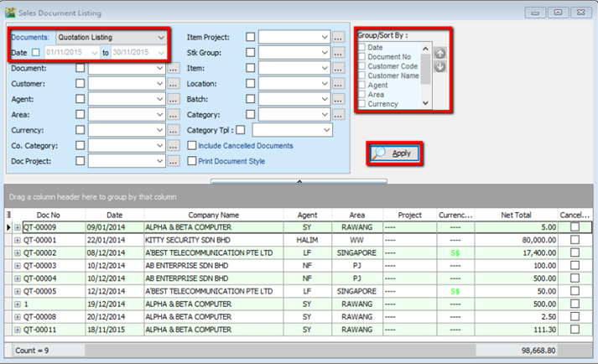Click the move up arrow beside Group/Sort list
598x364 pixels.
439,53
